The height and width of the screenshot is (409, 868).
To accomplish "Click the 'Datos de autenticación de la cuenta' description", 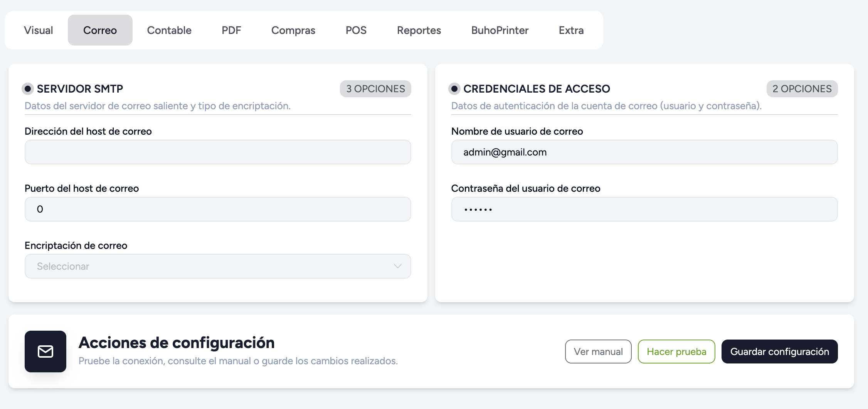I will tap(606, 106).
